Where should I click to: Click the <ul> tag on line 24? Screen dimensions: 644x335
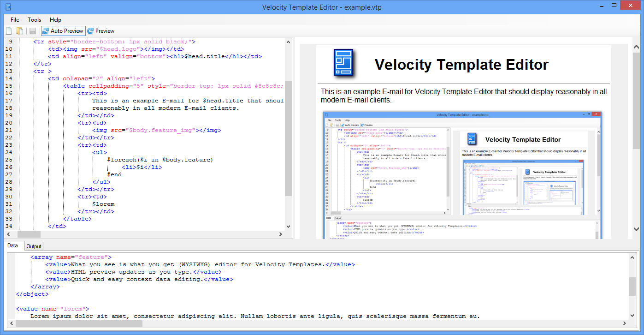tap(100, 152)
